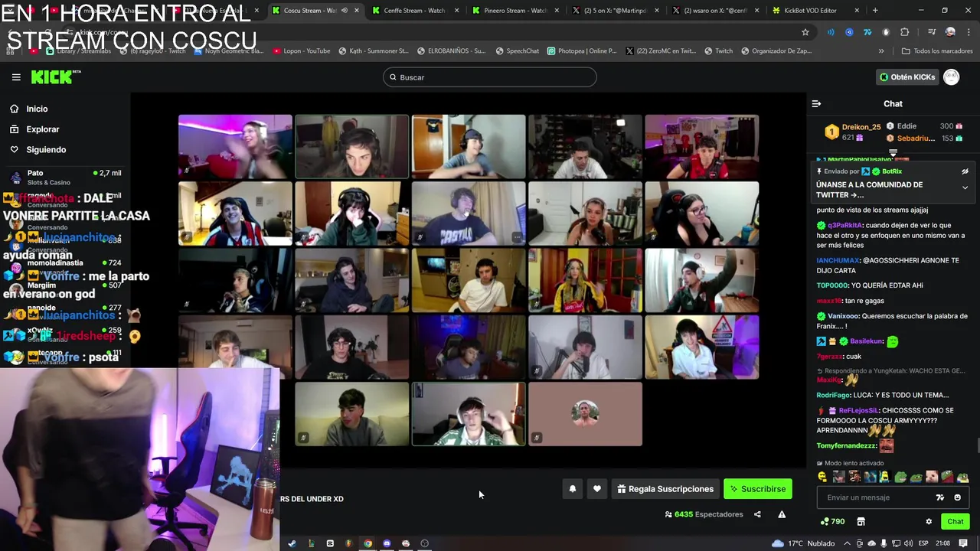Expand the hidden system tray icons

pyautogui.click(x=848, y=543)
